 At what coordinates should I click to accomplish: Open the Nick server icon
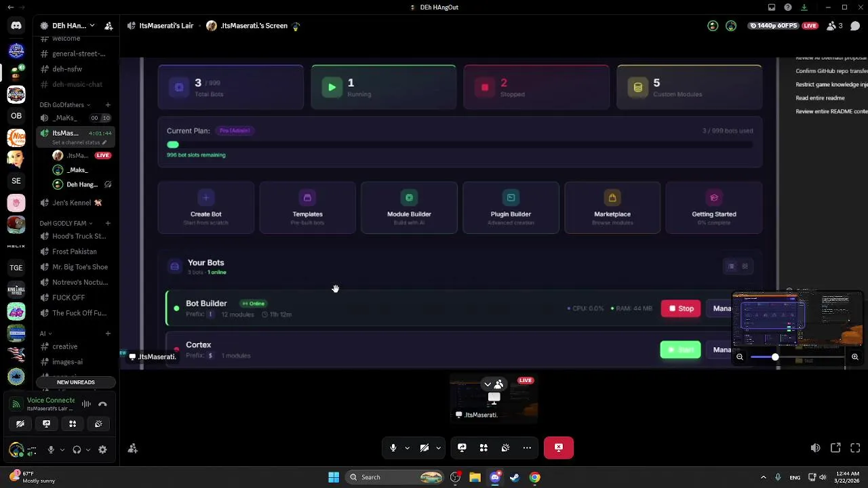pyautogui.click(x=16, y=138)
